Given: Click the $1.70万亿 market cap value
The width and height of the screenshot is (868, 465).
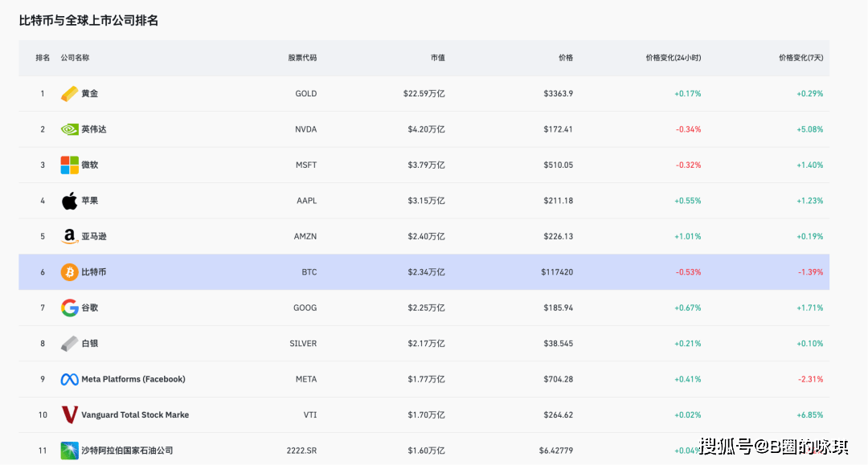Looking at the screenshot, I should pos(426,414).
